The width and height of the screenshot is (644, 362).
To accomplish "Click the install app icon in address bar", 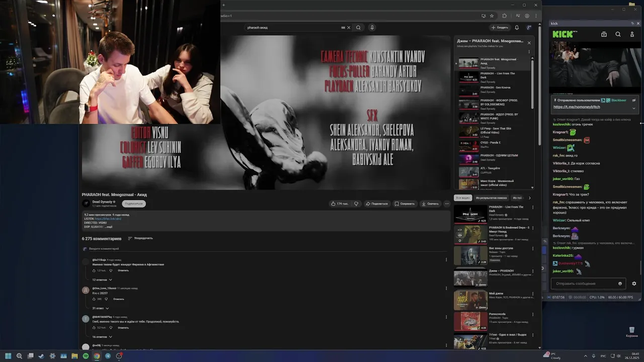I will [484, 16].
